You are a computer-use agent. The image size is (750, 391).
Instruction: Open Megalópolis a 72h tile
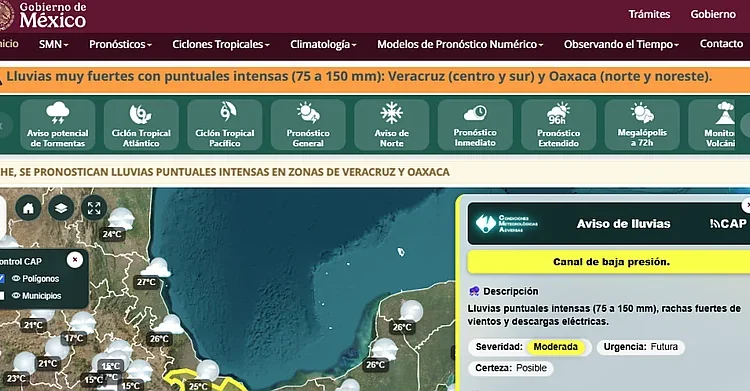(642, 125)
